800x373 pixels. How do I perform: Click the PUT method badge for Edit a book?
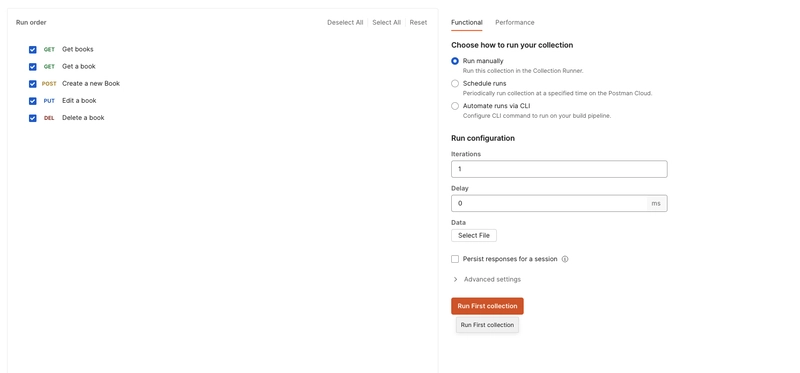coord(49,101)
